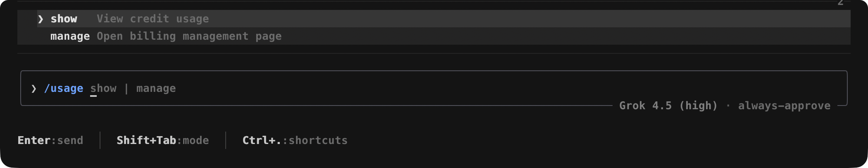The width and height of the screenshot is (868, 168).
Task: Click the Open billing management page description
Action: 189,36
